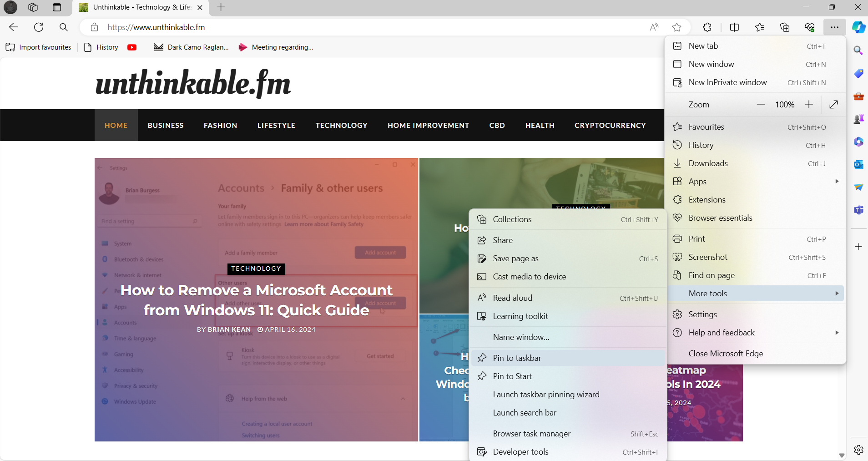
Task: Open Favourites list icon in toolbar
Action: [760, 27]
